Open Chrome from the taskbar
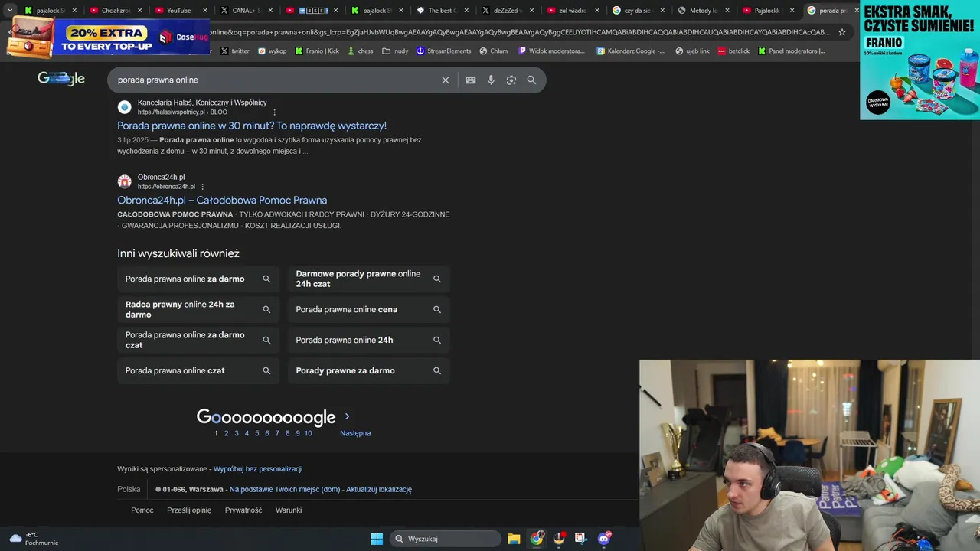The width and height of the screenshot is (980, 551). click(x=537, y=539)
